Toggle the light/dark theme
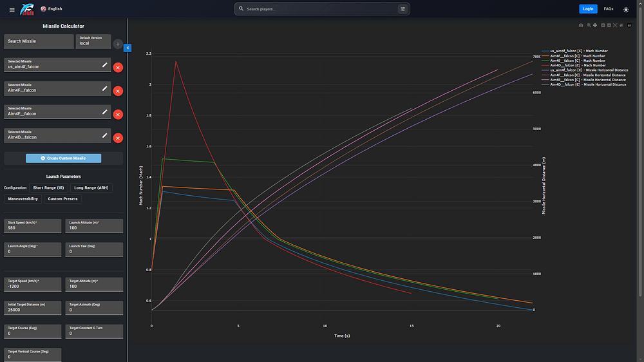The image size is (644, 362). click(626, 10)
